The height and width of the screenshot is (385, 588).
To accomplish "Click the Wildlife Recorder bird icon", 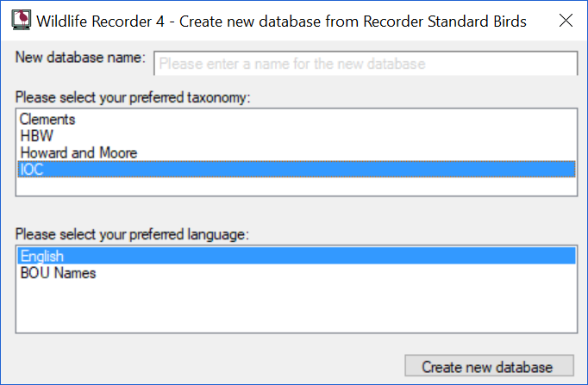I will [x=21, y=20].
